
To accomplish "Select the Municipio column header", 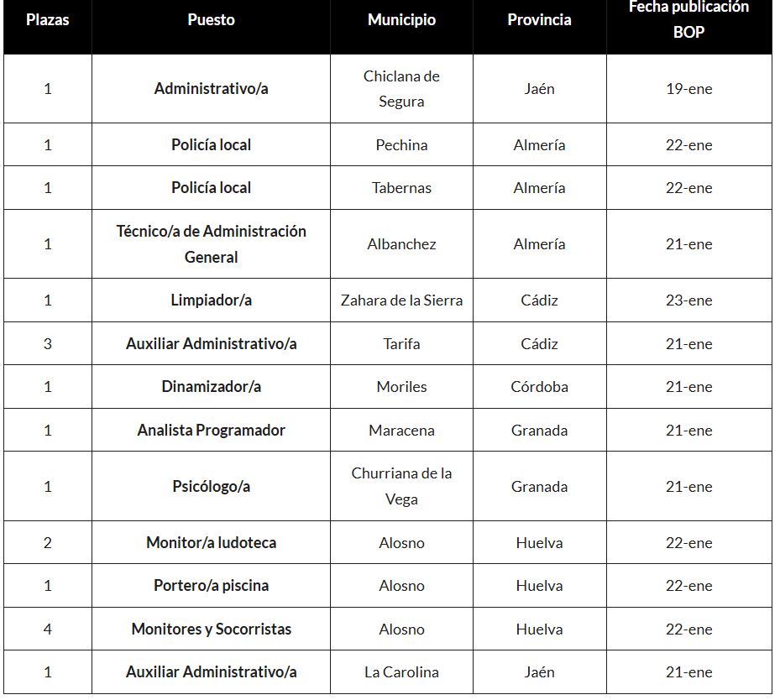I will click(x=401, y=20).
